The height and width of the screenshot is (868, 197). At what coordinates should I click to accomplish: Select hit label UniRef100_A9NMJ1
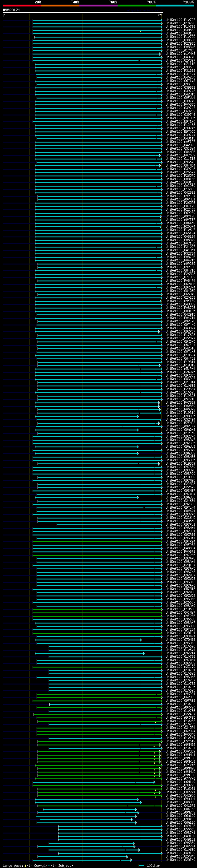180,755
